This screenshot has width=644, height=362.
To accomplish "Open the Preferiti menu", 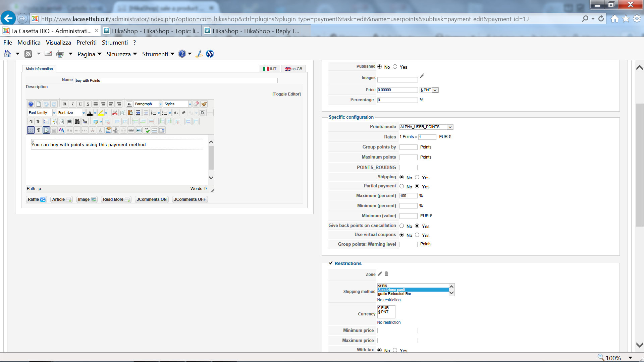I will [86, 43].
